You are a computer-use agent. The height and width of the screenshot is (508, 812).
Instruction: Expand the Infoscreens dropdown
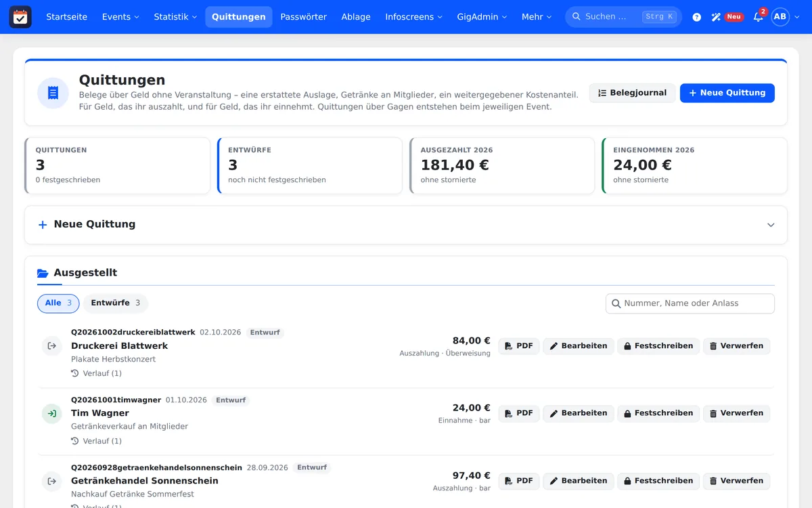(413, 17)
